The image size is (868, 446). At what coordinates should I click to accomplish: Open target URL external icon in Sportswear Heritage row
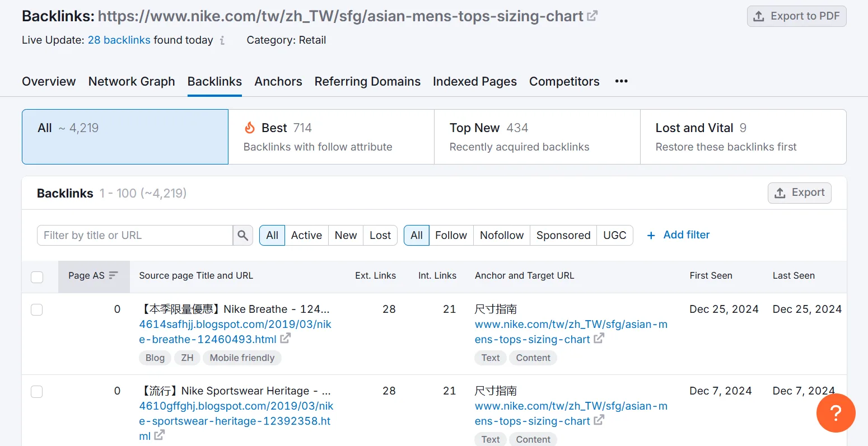599,420
